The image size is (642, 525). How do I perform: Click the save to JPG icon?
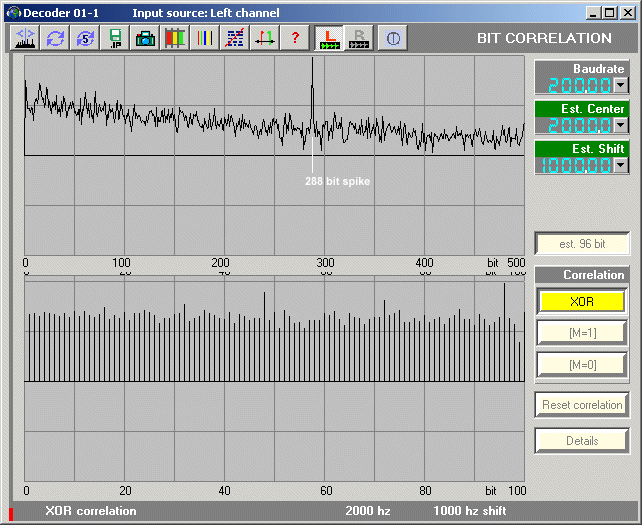tap(115, 38)
